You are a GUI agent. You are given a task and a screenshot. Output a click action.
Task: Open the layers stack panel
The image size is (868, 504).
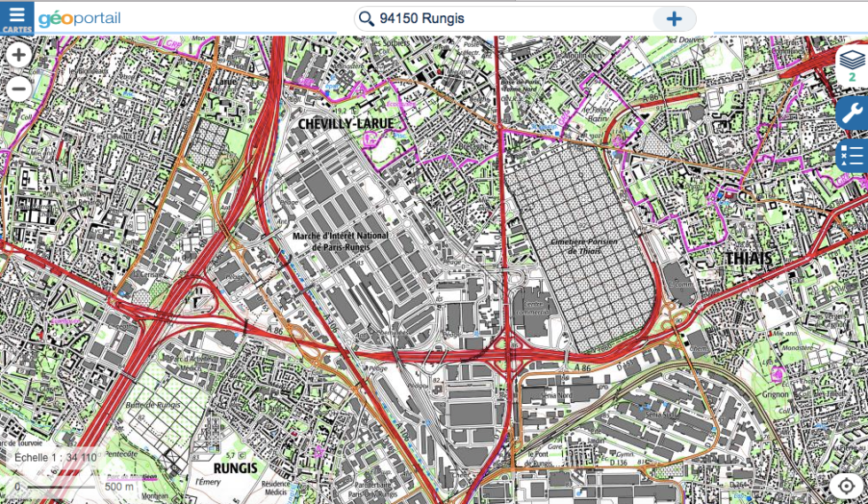852,60
